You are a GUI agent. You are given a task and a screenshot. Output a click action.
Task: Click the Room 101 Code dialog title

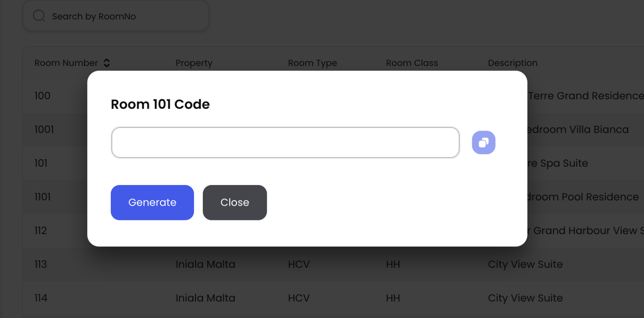160,104
